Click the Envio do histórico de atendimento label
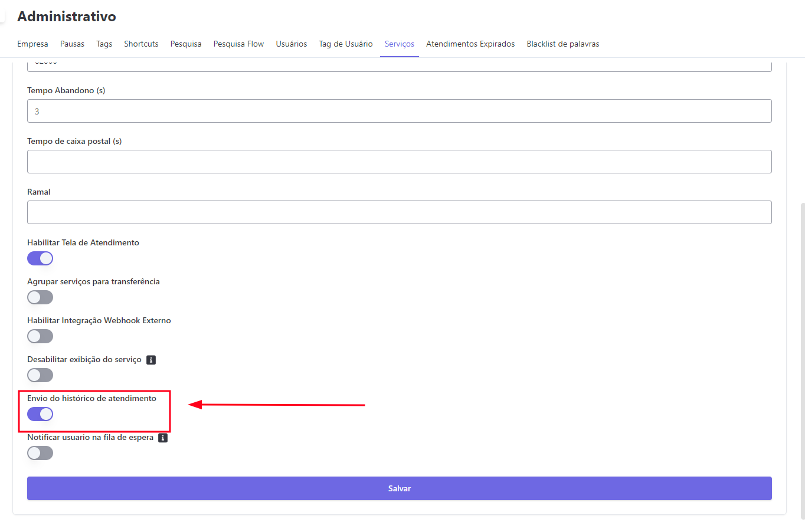The image size is (805, 532). tap(91, 398)
